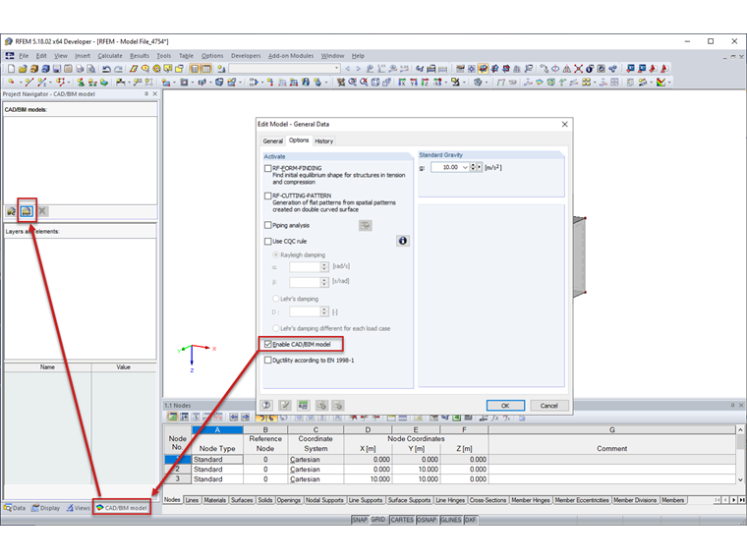Open the Developers menu
Image resolution: width=747 pixels, height=560 pixels.
coord(246,56)
